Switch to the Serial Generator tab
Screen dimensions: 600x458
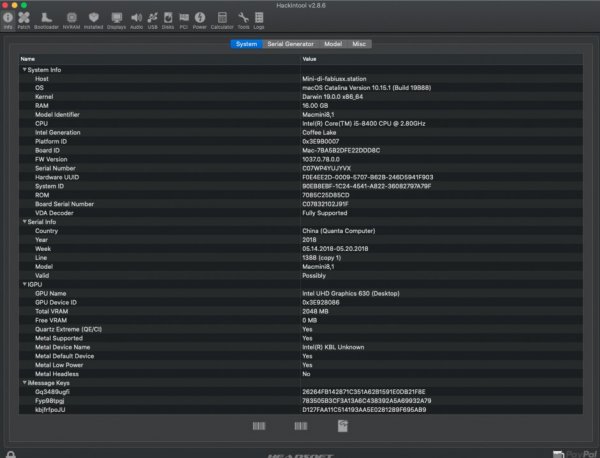coord(290,44)
